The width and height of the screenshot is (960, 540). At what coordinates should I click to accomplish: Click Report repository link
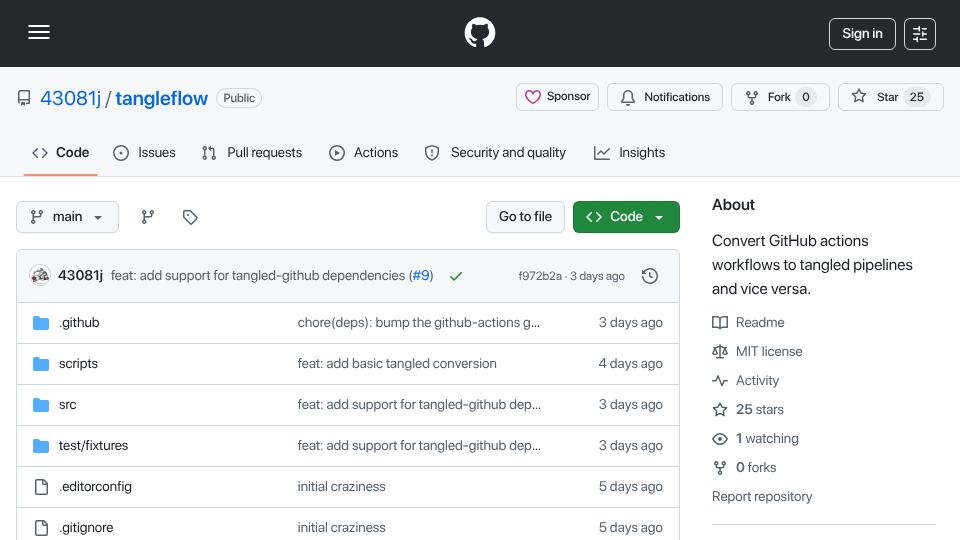pos(762,497)
